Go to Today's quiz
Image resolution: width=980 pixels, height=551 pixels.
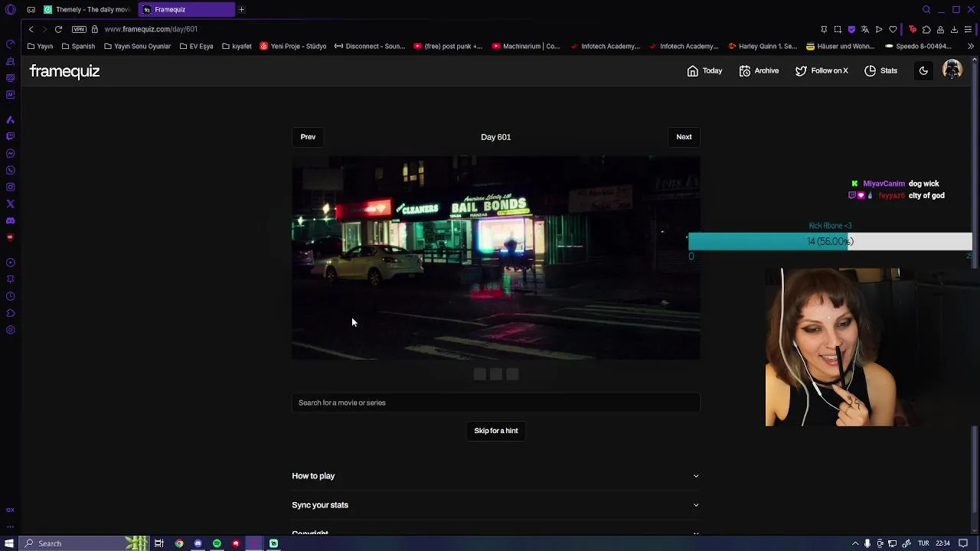coord(704,70)
